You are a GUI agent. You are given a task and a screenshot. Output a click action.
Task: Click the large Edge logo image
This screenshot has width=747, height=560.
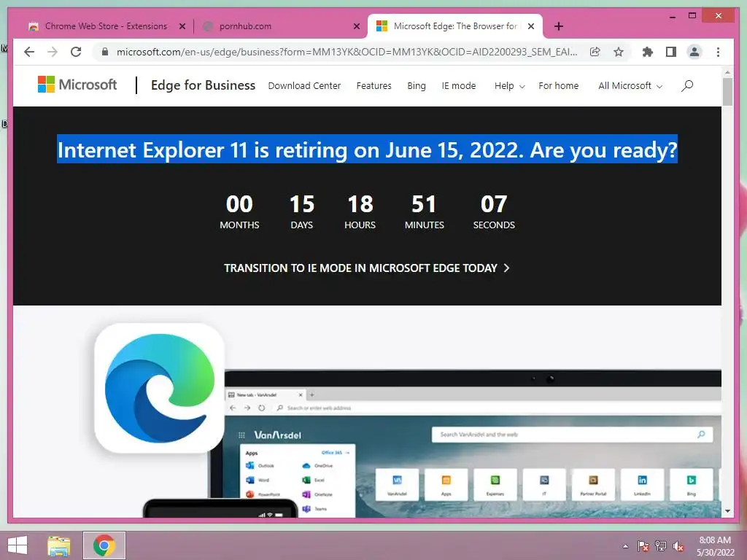point(159,388)
